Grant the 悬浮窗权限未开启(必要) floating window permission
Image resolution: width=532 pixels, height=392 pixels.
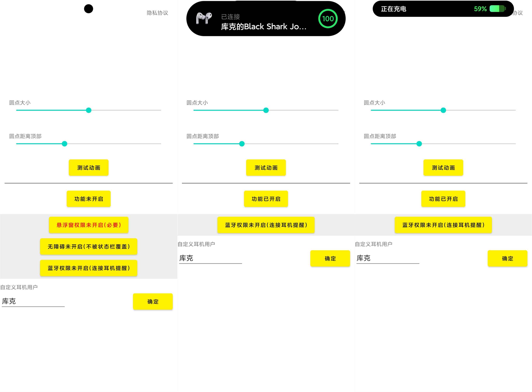[89, 225]
